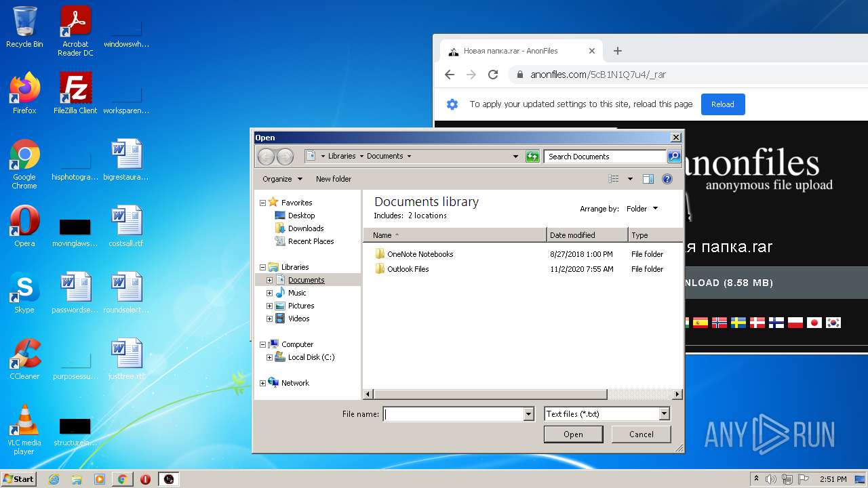The image size is (868, 488).
Task: Select the roundselect... document icon
Action: tap(126, 293)
